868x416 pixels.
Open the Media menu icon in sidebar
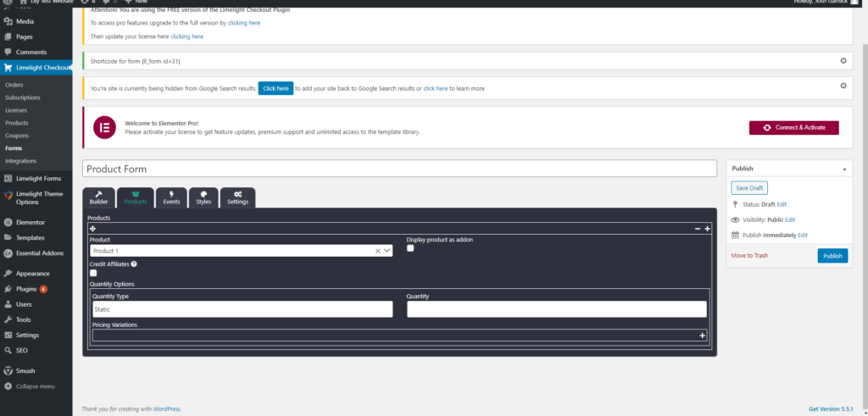click(x=8, y=21)
